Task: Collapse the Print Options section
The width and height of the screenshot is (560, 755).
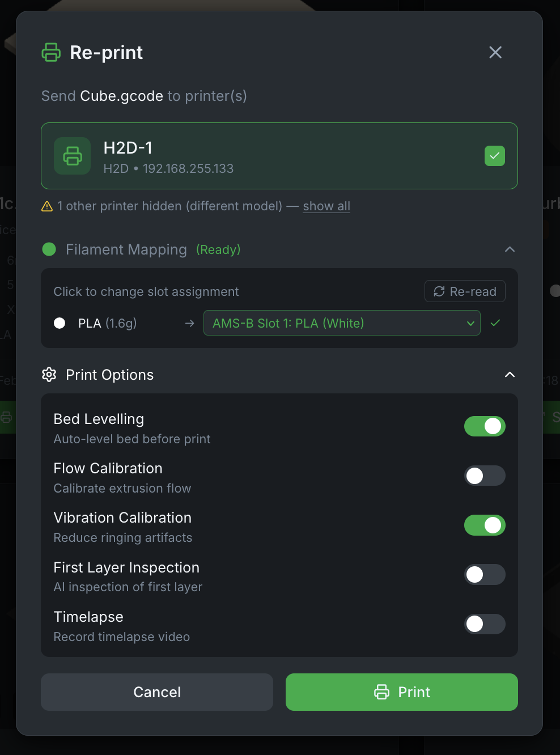Action: pyautogui.click(x=510, y=375)
